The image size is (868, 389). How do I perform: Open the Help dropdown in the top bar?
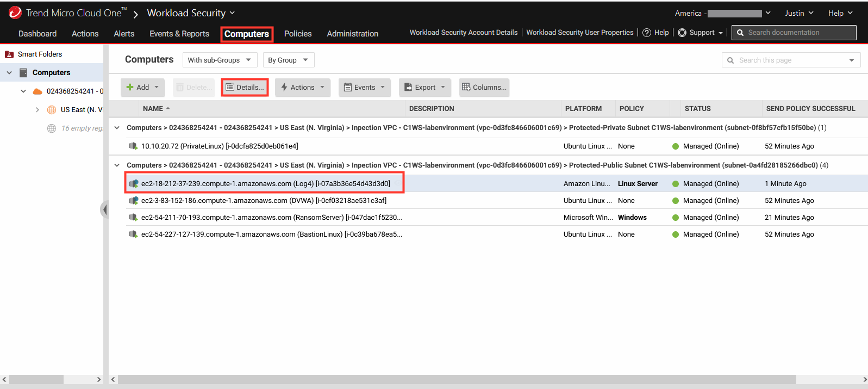[x=840, y=13]
